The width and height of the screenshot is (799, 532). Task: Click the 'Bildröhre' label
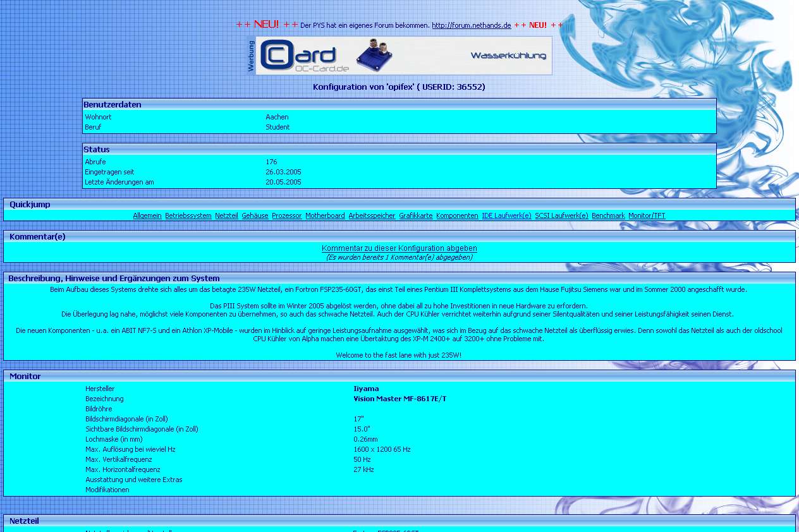coord(99,409)
